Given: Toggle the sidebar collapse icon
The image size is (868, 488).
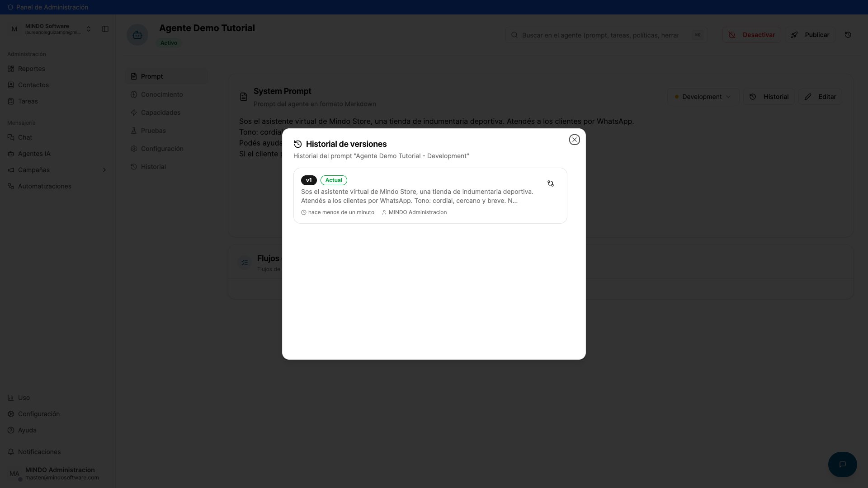Looking at the screenshot, I should tap(105, 29).
